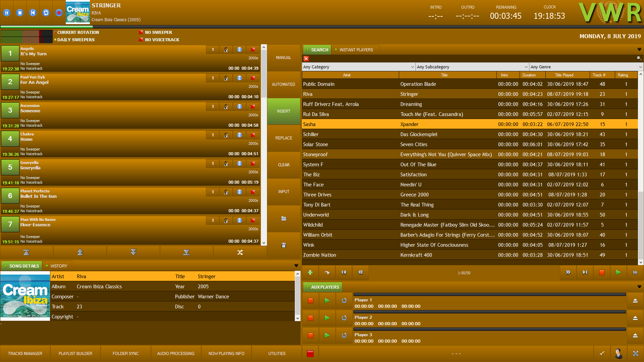Stop Aux Player 1

coord(311,301)
